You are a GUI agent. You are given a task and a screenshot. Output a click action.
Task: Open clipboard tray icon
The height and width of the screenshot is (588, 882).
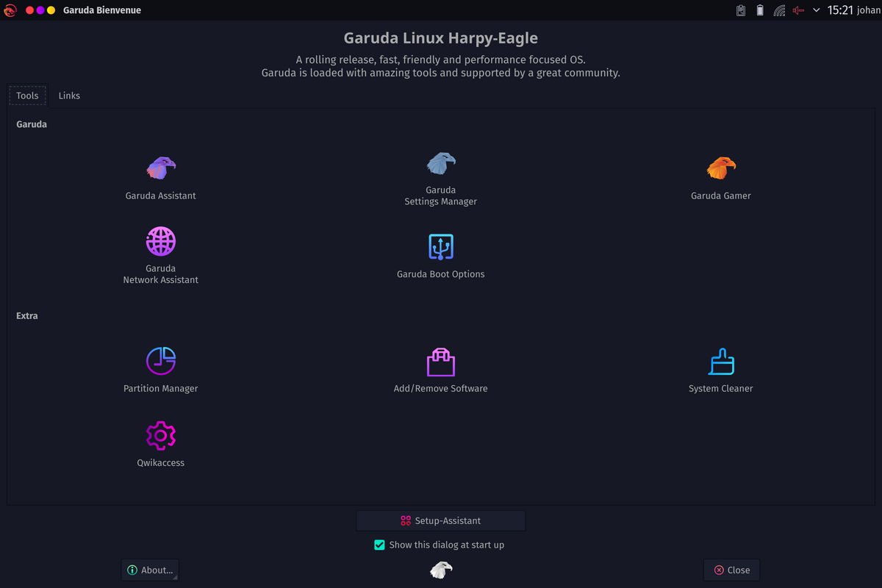tap(741, 10)
